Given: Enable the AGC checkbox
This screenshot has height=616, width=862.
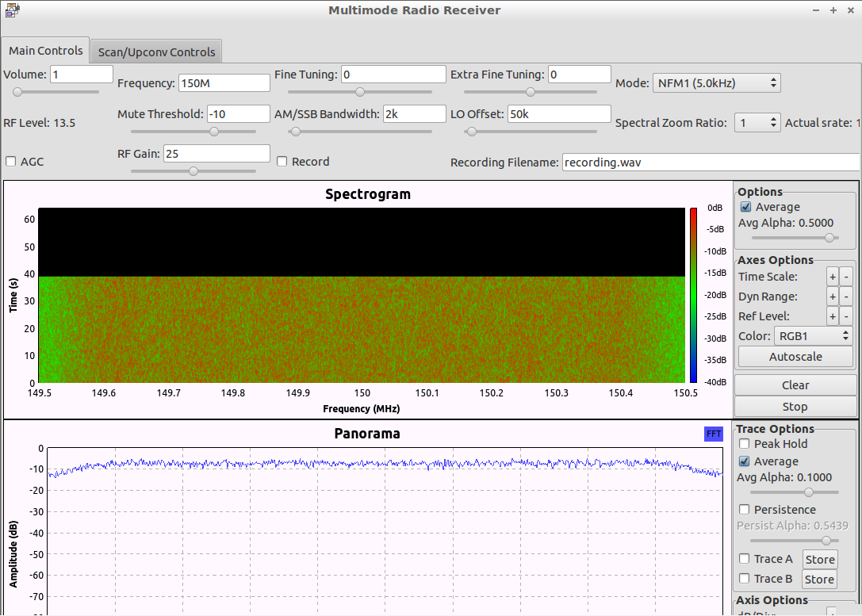Looking at the screenshot, I should 11,162.
